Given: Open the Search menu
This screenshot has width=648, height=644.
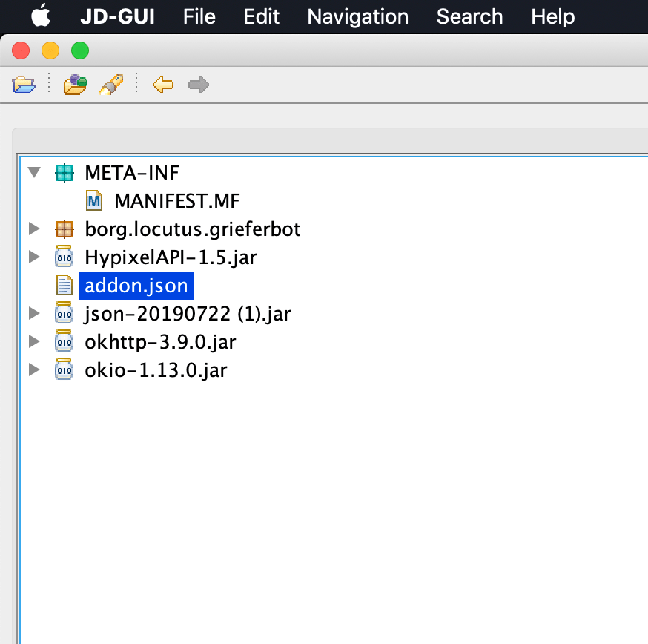Looking at the screenshot, I should tap(469, 16).
